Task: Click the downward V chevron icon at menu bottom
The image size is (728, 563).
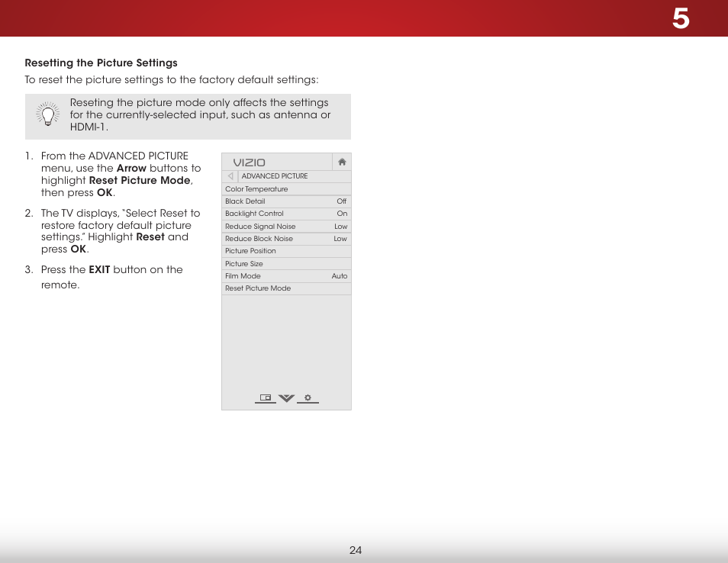Action: [x=286, y=398]
